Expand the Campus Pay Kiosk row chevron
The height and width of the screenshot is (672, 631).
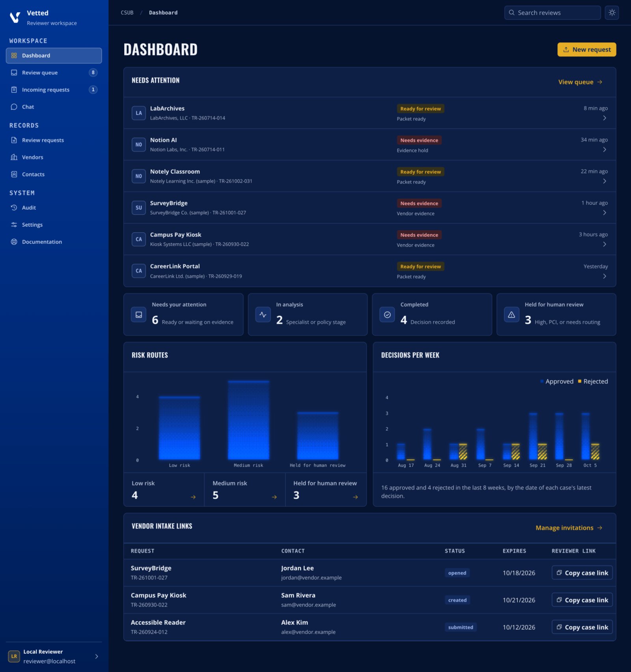(605, 244)
